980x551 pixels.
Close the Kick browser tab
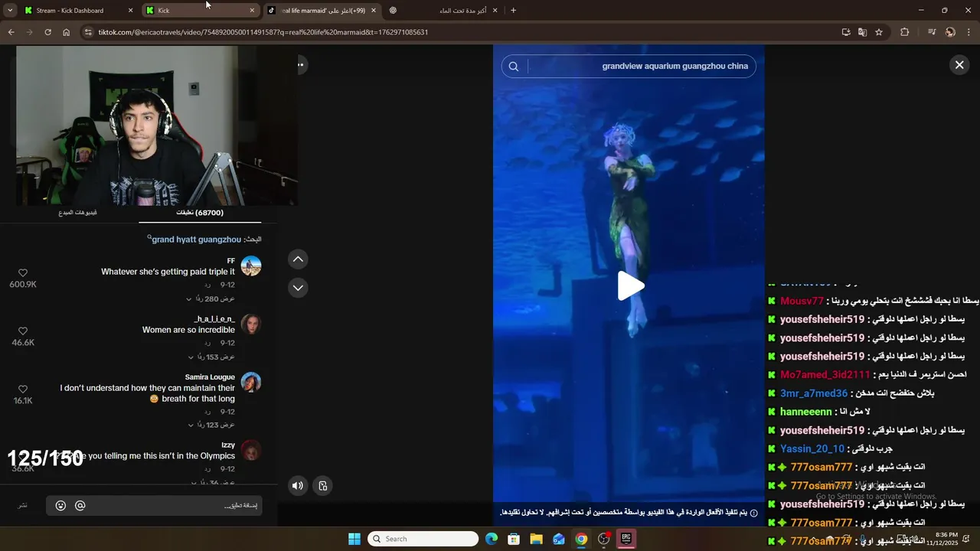pyautogui.click(x=252, y=11)
